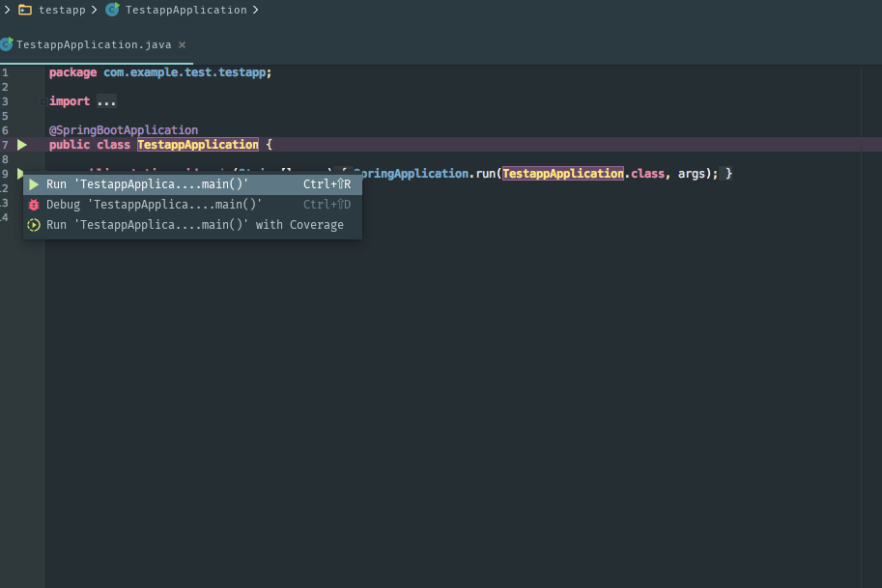This screenshot has width=882, height=588.
Task: Click the coverage icon in popup menu
Action: (x=34, y=225)
